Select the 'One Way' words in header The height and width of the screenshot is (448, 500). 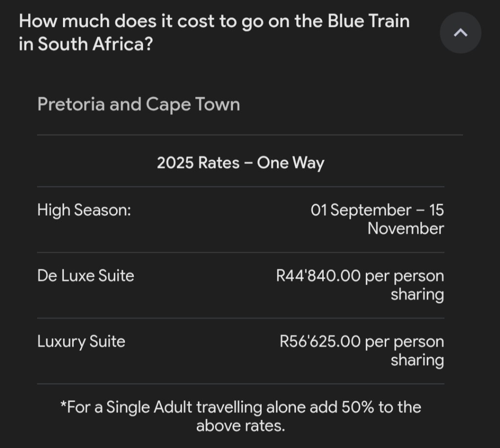coord(291,163)
